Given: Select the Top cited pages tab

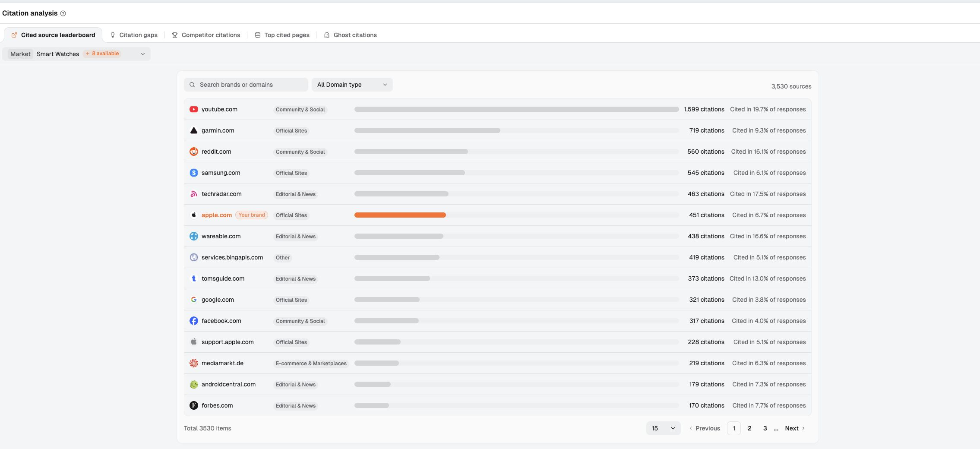Looking at the screenshot, I should coord(282,35).
